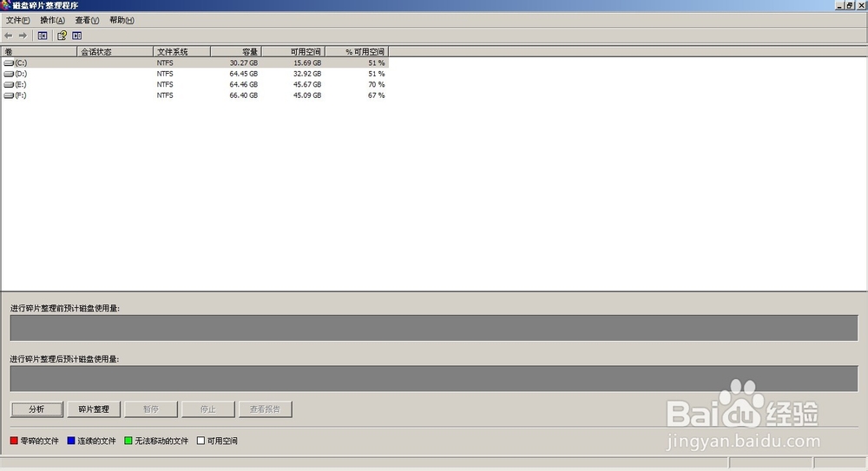The image size is (868, 471).
Task: Restore the window with the restore button
Action: 850,5
